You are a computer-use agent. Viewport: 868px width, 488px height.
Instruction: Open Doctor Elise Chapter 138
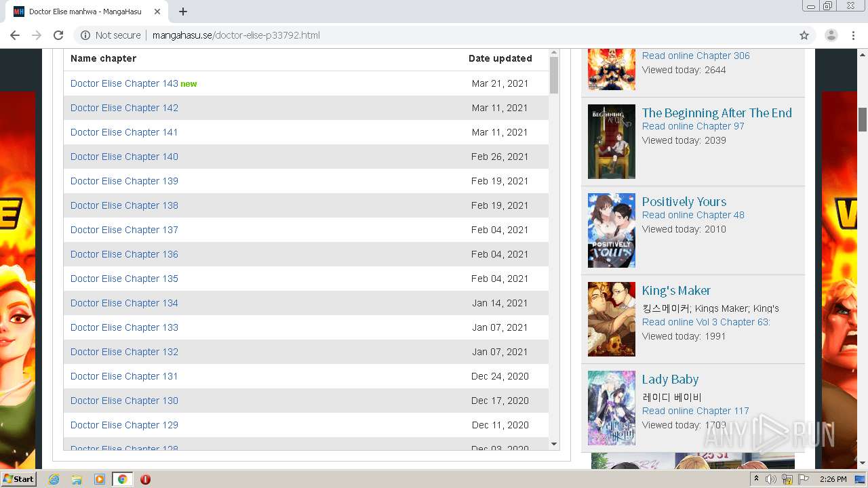124,205
